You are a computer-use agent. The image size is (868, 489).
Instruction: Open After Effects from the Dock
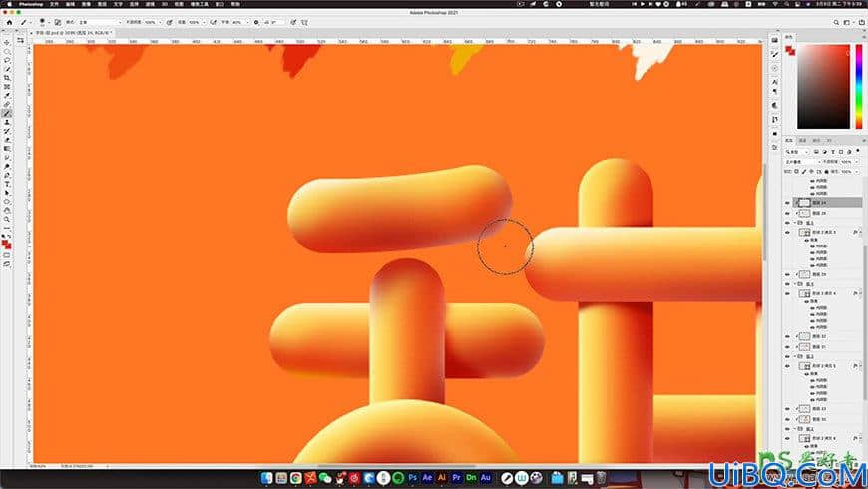click(x=427, y=477)
